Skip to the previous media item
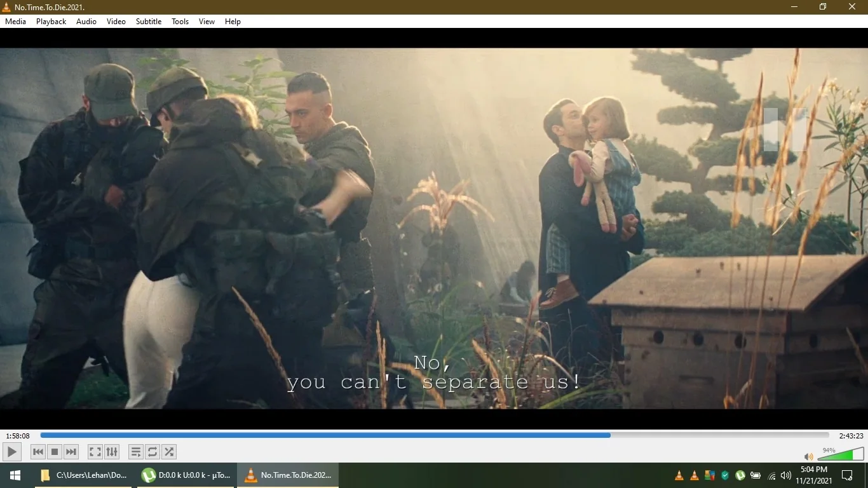The image size is (868, 488). tap(38, 452)
